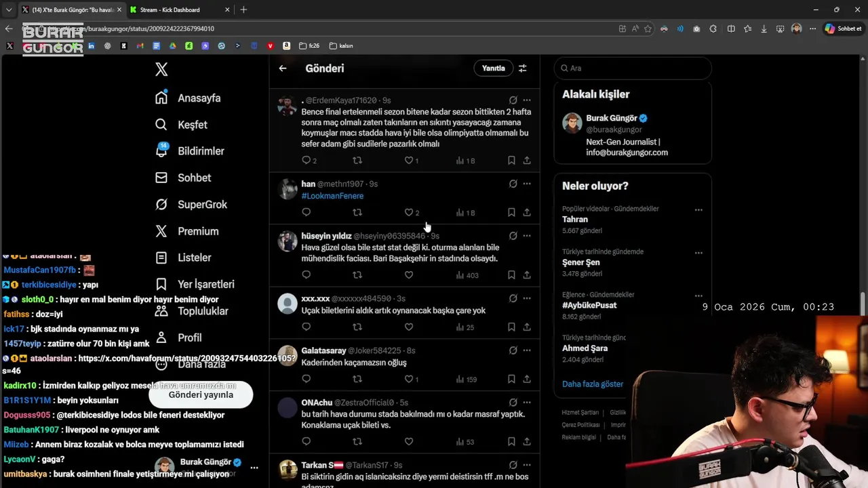Open Sohbet messages
Screen dimensions: 868x488
pyautogui.click(x=183, y=178)
